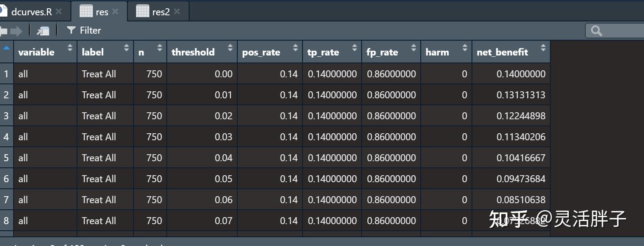
Task: Click the back navigation arrow
Action: (4, 31)
